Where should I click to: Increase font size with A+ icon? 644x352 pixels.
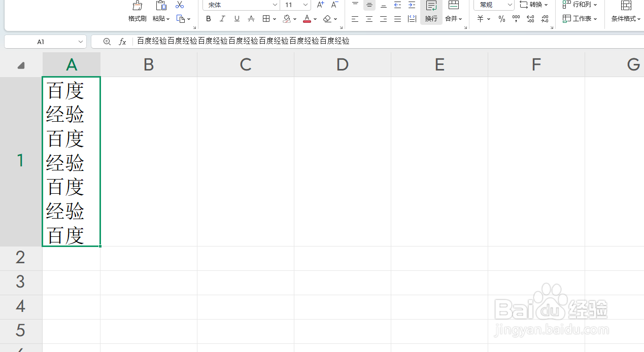[320, 5]
